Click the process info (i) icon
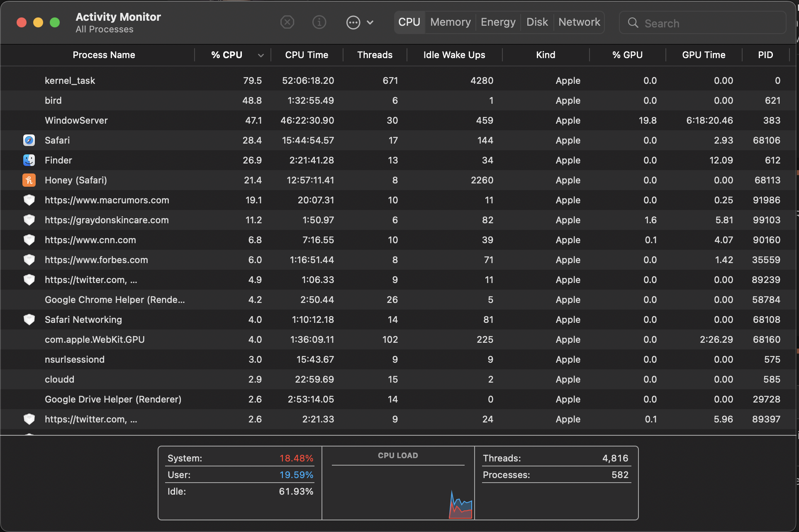 (x=319, y=22)
